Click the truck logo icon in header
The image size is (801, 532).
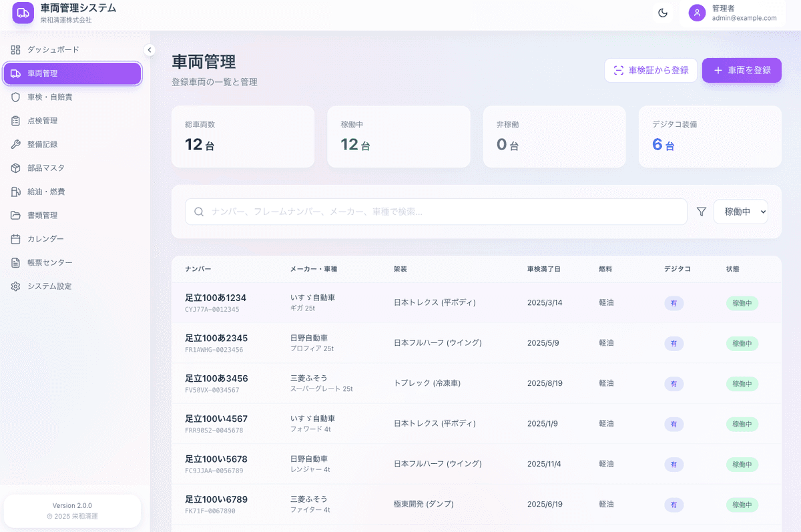tap(23, 13)
